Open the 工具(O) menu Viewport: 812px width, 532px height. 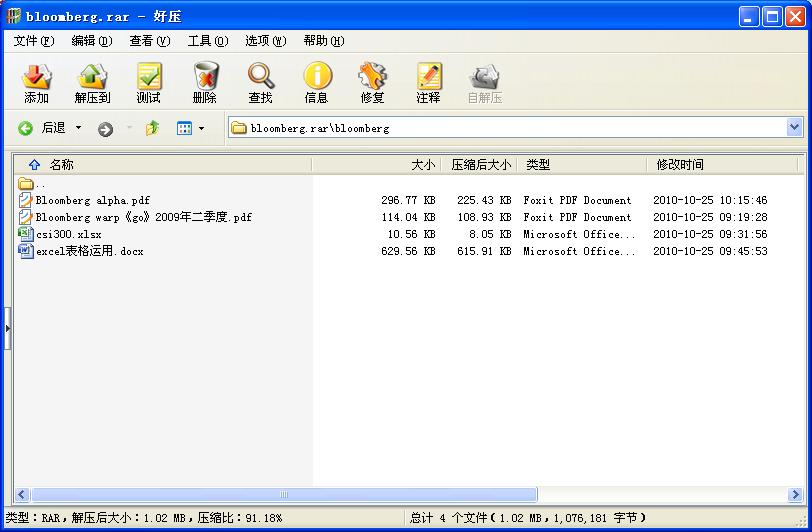pyautogui.click(x=208, y=41)
